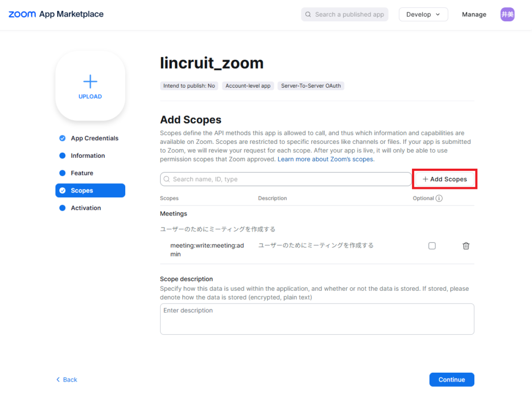532x394 pixels.
Task: Toggle the Optional checkbox for meeting scope
Action: click(x=432, y=246)
